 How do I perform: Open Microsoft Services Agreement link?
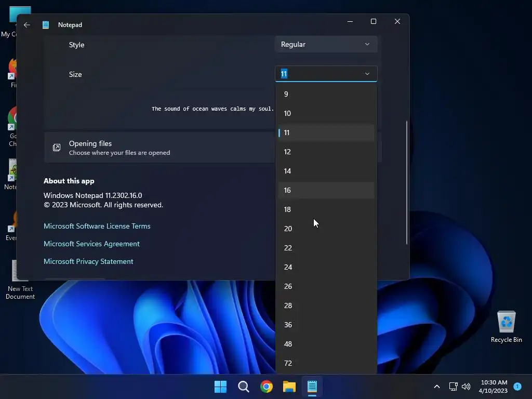(x=91, y=244)
